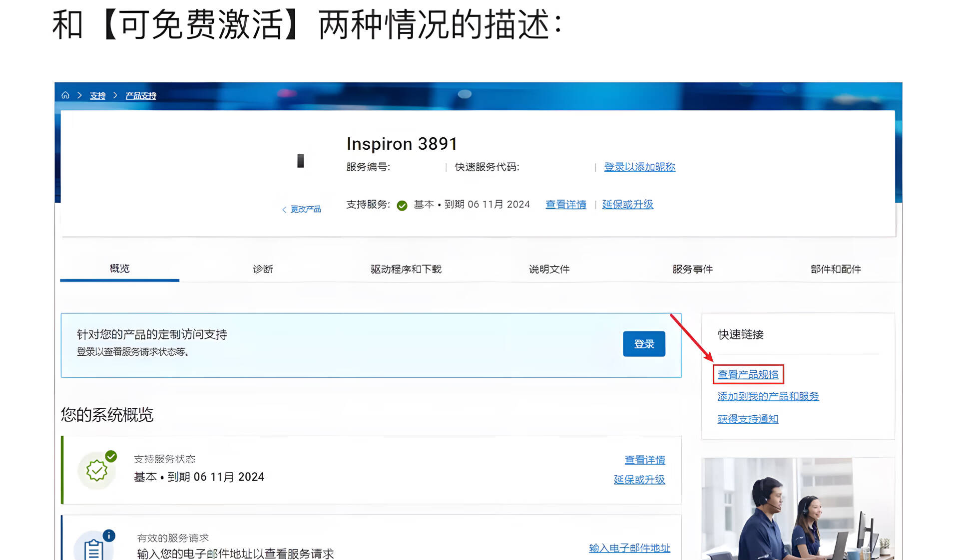Image resolution: width=959 pixels, height=560 pixels.
Task: Click the blue 登录 button
Action: coord(644,344)
